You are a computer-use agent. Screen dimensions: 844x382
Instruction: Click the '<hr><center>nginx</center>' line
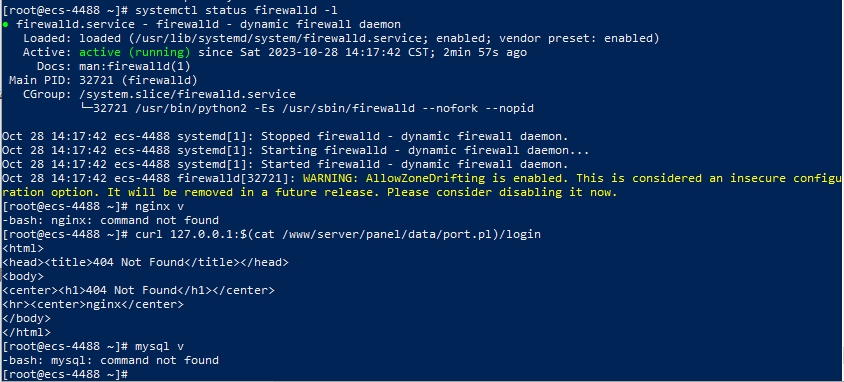93,305
